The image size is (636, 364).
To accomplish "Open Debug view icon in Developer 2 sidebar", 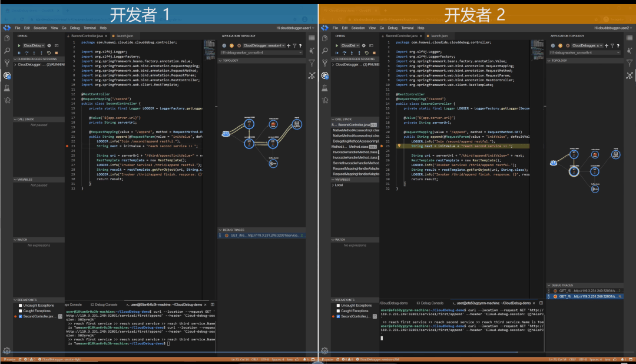I will tap(325, 75).
